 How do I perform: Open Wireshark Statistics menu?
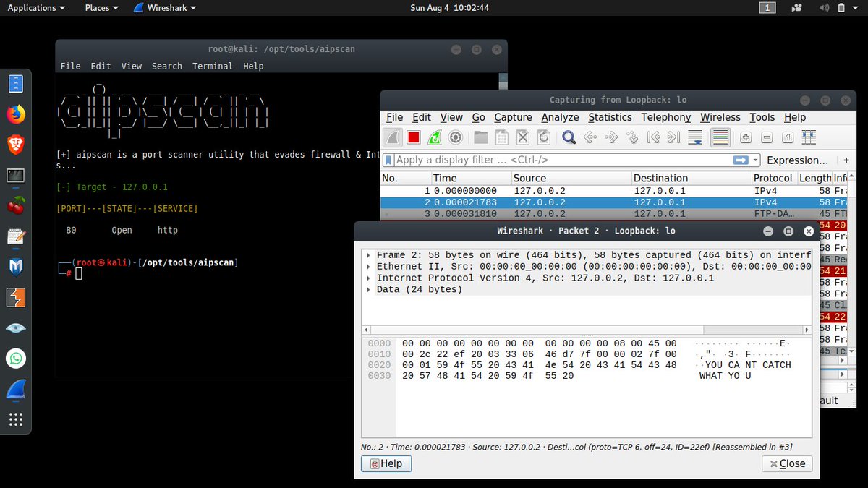point(610,117)
